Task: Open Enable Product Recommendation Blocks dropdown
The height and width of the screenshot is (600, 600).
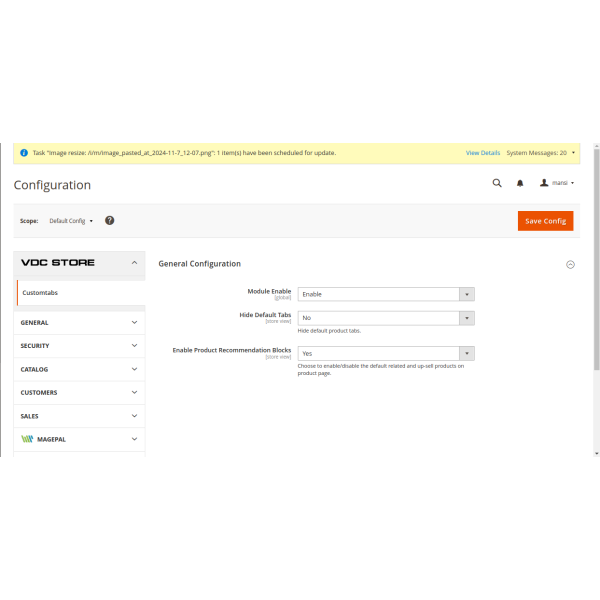Action: click(x=385, y=353)
